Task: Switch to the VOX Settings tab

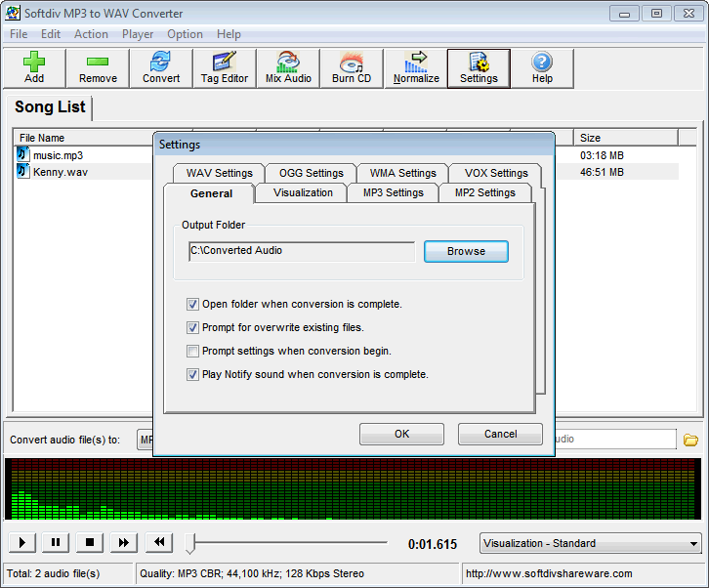Action: point(496,173)
